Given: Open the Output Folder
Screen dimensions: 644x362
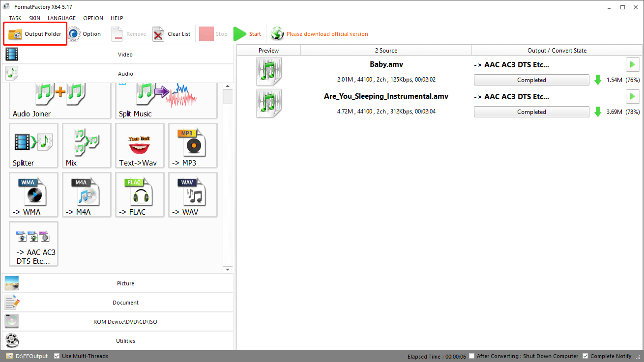Looking at the screenshot, I should (x=35, y=34).
